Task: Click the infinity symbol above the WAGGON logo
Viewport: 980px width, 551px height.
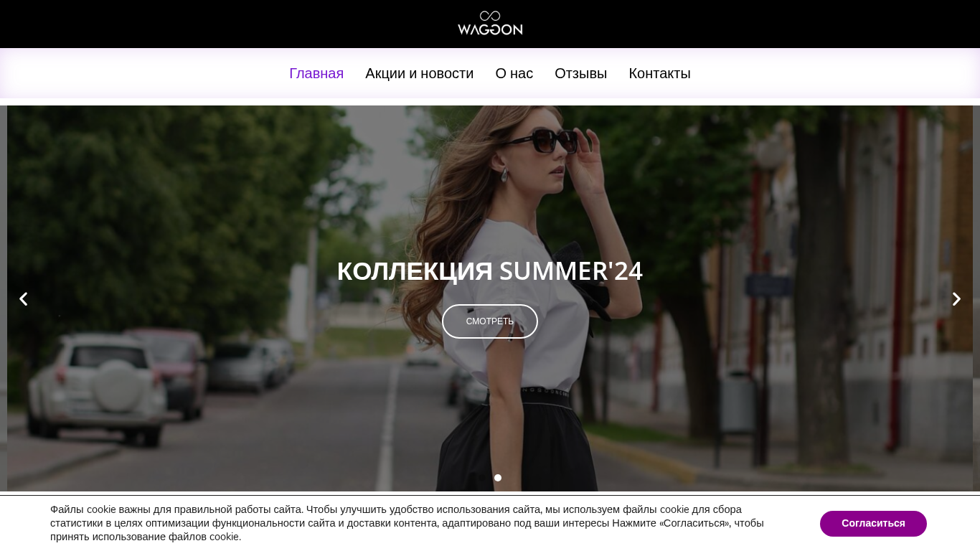Action: click(x=490, y=16)
